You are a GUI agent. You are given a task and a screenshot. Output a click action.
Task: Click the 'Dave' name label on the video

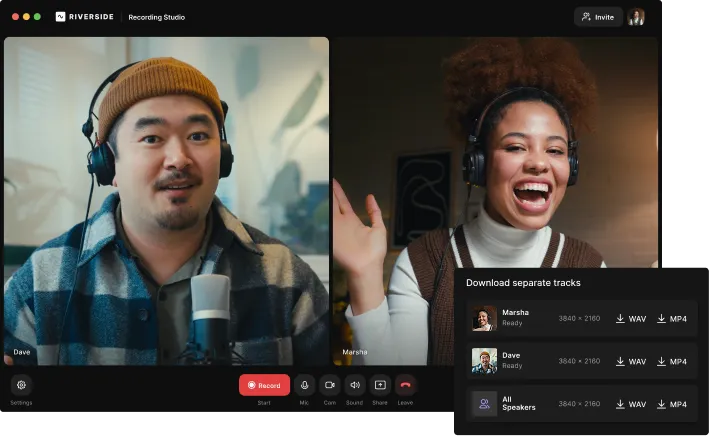(x=22, y=352)
